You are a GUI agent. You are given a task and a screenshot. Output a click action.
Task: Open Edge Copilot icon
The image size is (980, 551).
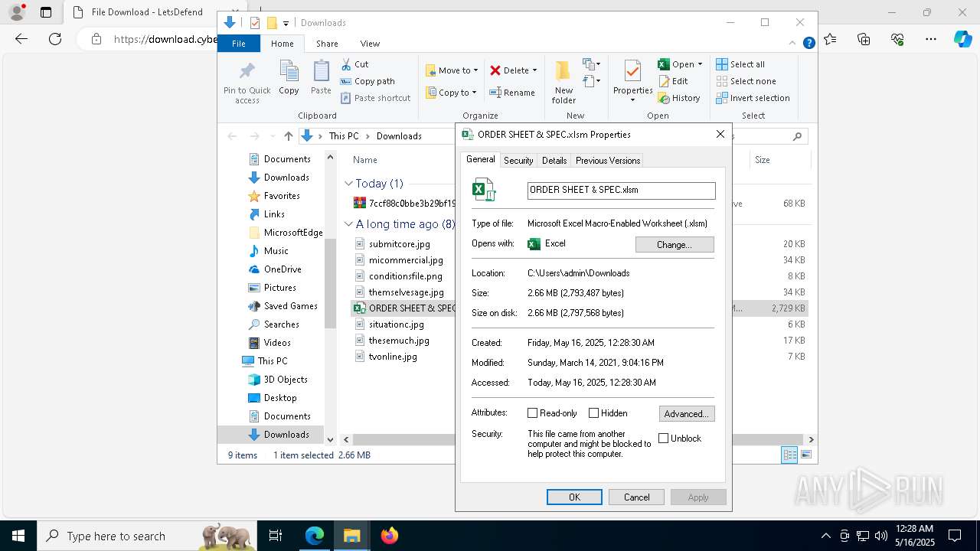[962, 39]
